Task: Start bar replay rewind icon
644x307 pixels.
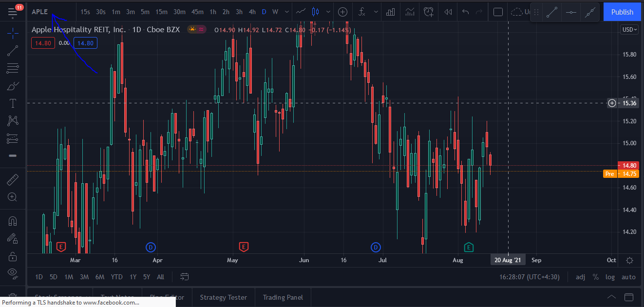Action: pos(448,12)
